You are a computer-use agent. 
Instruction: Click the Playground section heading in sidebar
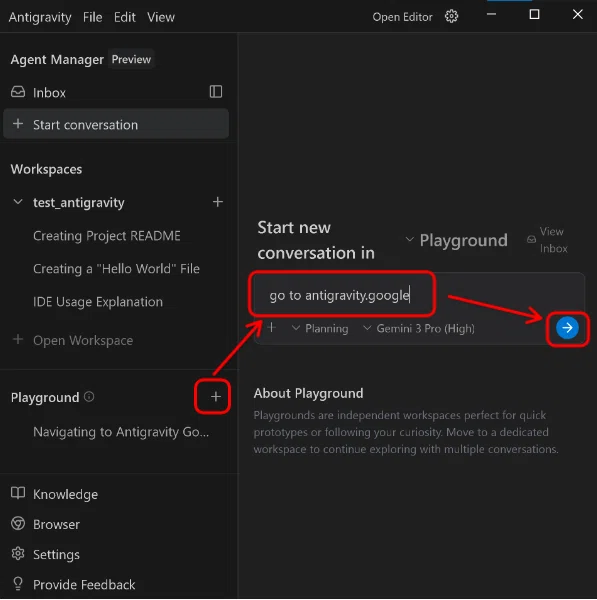[x=45, y=397]
